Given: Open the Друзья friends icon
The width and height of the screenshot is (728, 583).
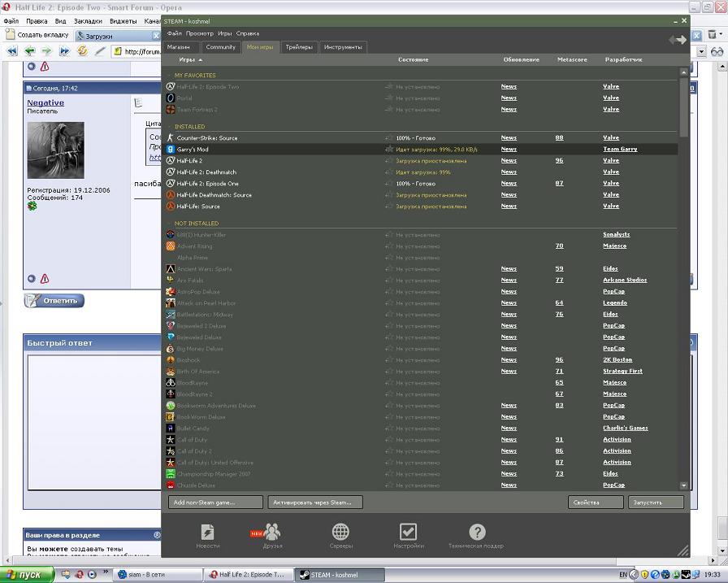Looking at the screenshot, I should click(272, 532).
